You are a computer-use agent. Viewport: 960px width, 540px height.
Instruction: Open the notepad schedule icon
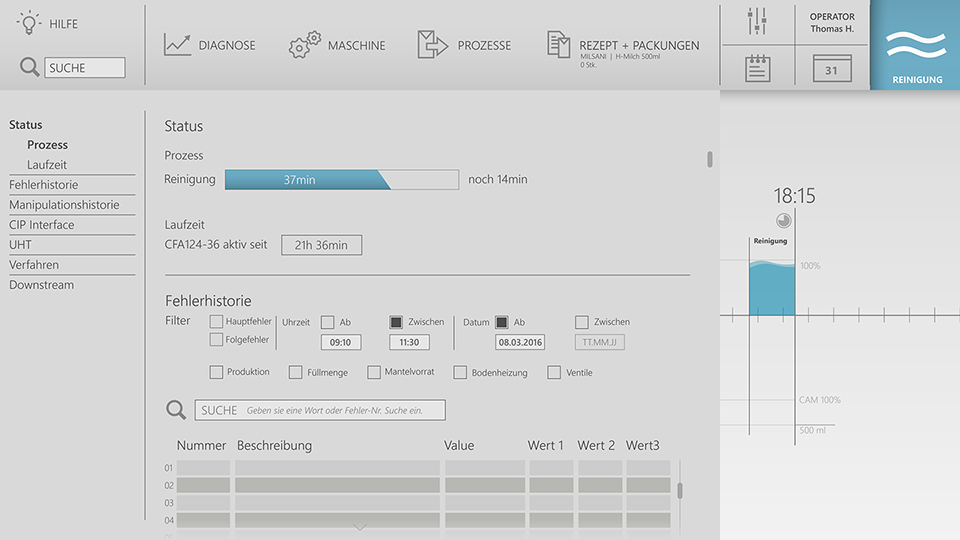pos(757,68)
